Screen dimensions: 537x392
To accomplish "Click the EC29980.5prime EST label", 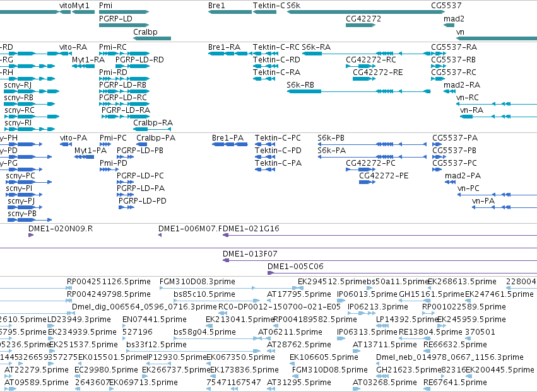I will coord(106,370).
